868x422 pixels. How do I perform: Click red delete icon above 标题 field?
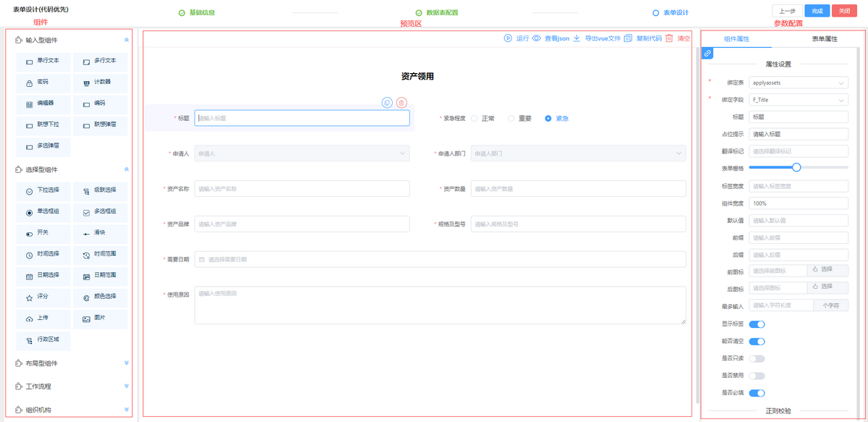401,103
